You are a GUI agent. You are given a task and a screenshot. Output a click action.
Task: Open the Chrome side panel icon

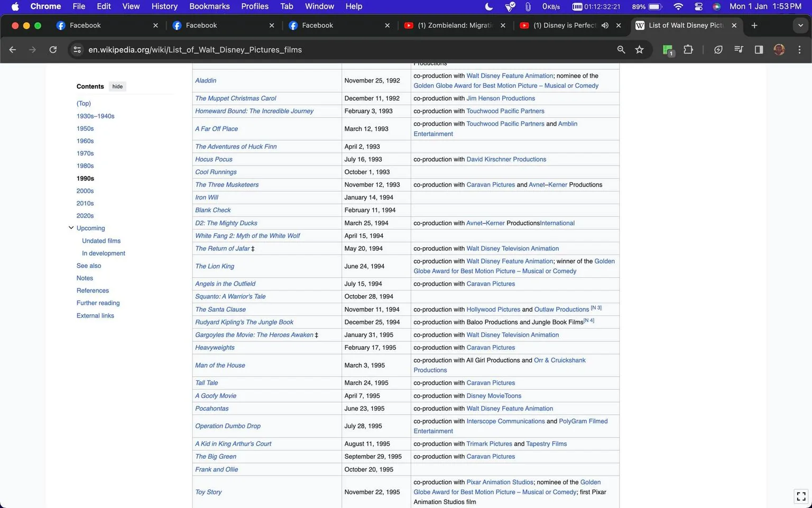[x=759, y=49]
